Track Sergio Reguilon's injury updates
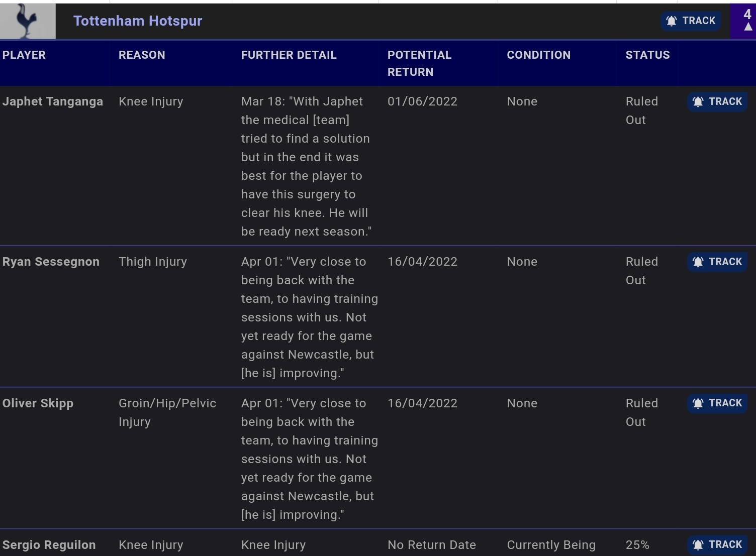The image size is (756, 556). (x=717, y=544)
